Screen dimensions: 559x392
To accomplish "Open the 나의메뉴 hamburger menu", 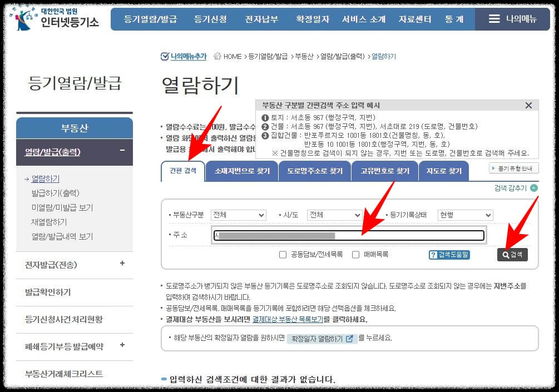I will coord(495,18).
